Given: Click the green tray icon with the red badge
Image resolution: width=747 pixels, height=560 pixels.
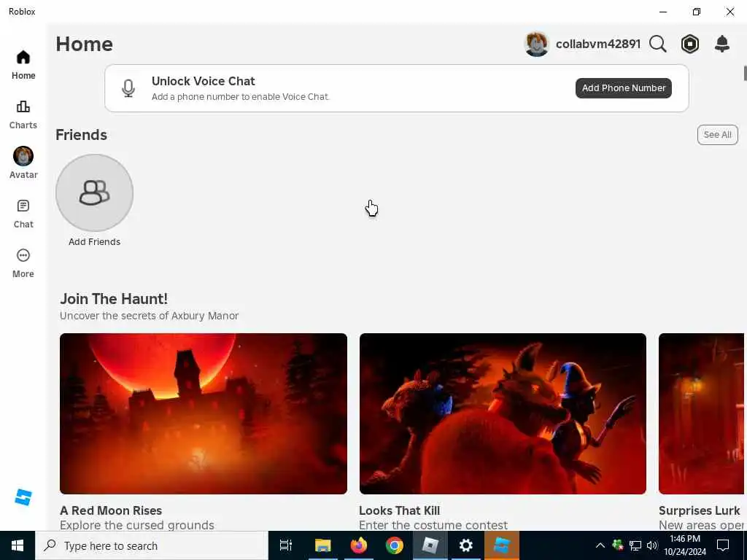Looking at the screenshot, I should click(x=618, y=545).
